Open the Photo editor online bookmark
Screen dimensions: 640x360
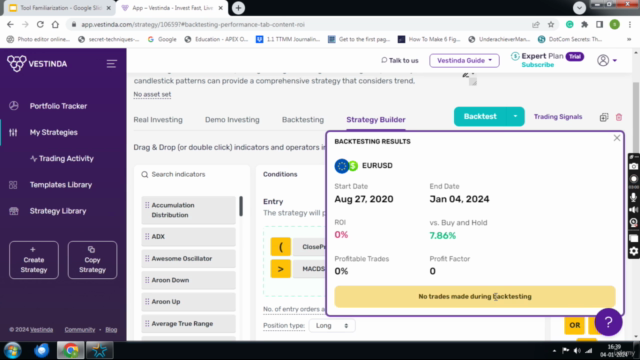[x=39, y=39]
